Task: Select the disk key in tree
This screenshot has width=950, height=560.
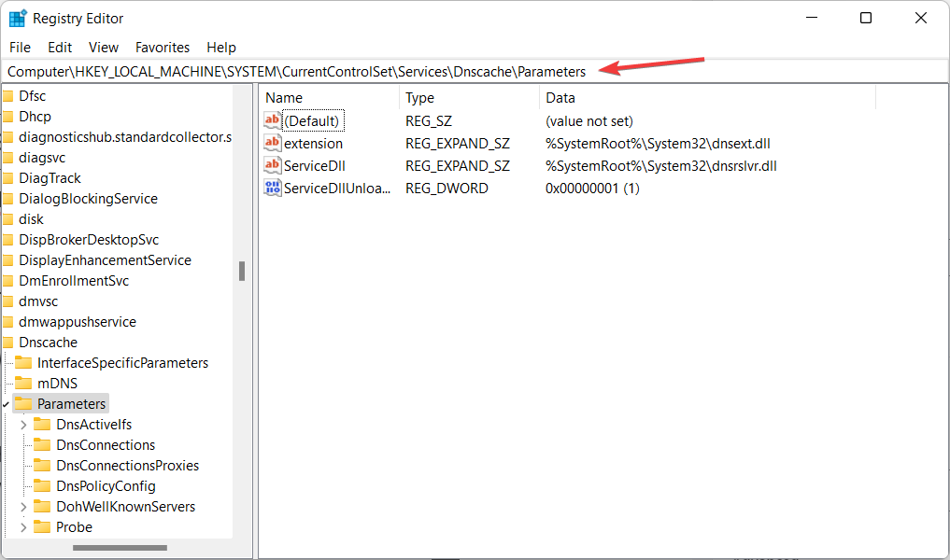Action: pos(31,219)
